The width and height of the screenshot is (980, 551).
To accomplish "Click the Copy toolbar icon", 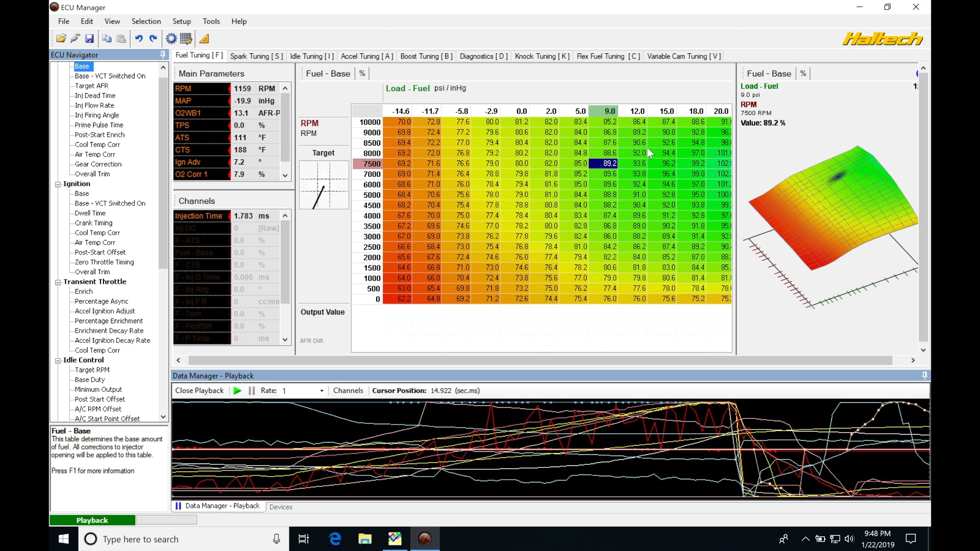I will 107,38.
